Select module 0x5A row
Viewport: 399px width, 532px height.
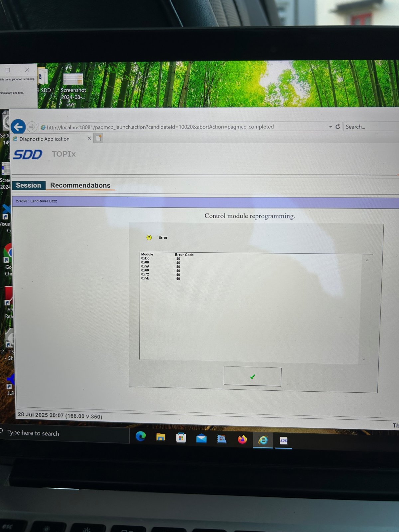pos(161,266)
